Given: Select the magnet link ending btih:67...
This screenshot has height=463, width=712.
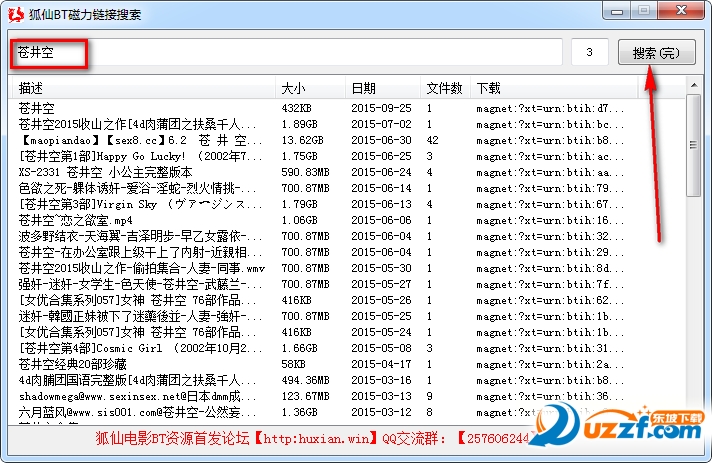Looking at the screenshot, I should [550, 205].
